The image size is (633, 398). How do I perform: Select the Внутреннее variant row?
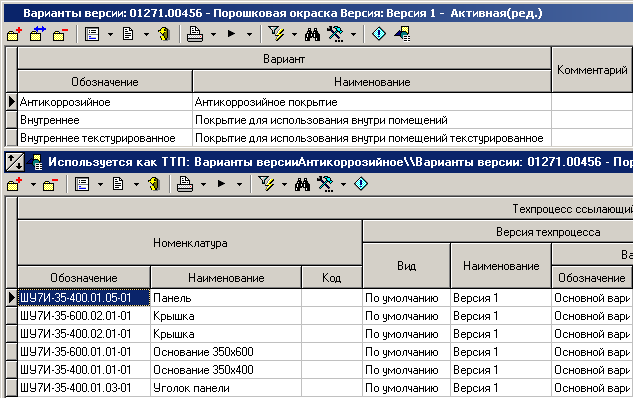[319, 120]
